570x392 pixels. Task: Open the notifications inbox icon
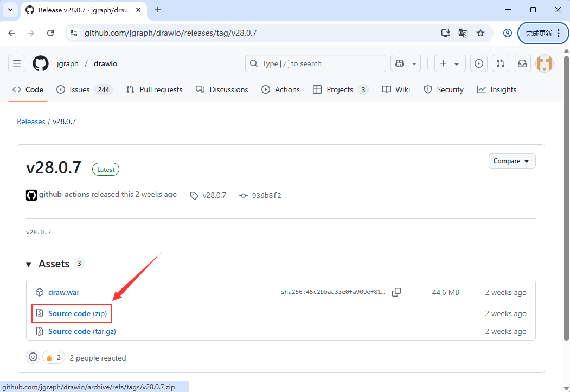click(x=522, y=63)
